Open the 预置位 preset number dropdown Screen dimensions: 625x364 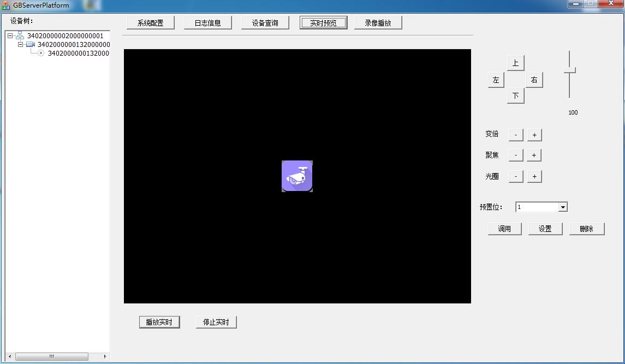coord(563,207)
